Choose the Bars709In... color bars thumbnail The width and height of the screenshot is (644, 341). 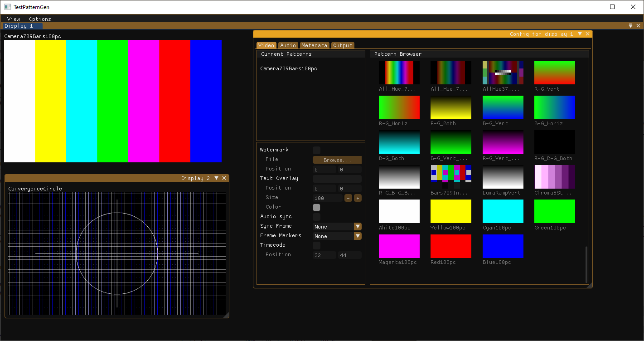tap(451, 177)
